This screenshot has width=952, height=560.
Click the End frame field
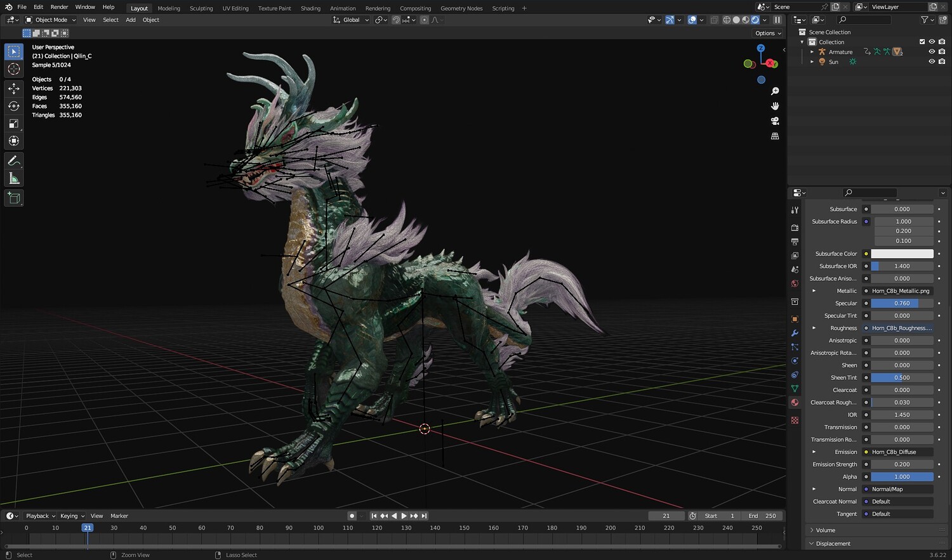click(762, 516)
